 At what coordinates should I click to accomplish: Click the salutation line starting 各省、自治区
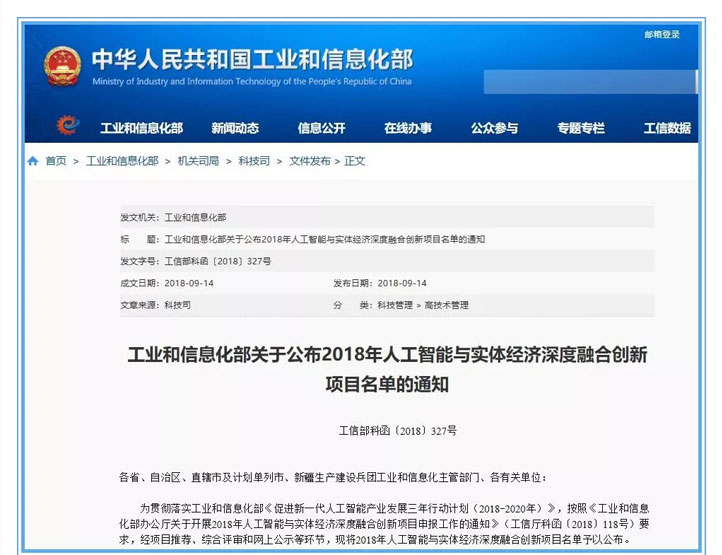coord(333,477)
